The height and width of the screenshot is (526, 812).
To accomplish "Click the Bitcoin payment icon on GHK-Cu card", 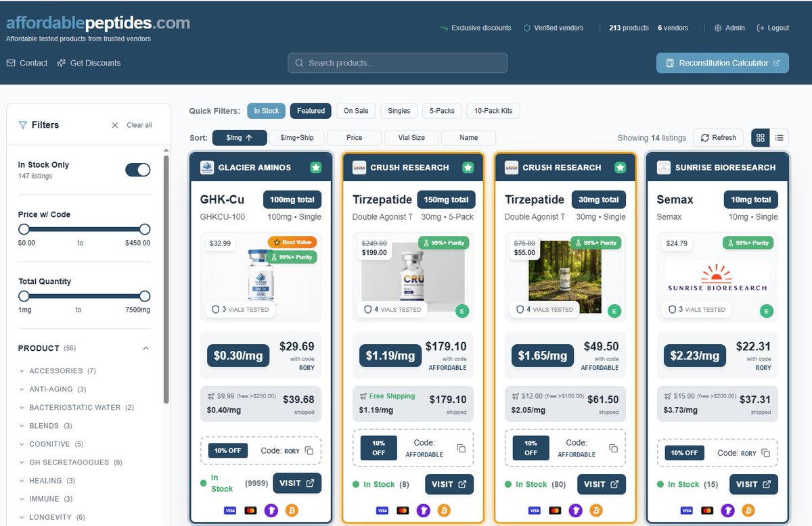I will coord(292,510).
